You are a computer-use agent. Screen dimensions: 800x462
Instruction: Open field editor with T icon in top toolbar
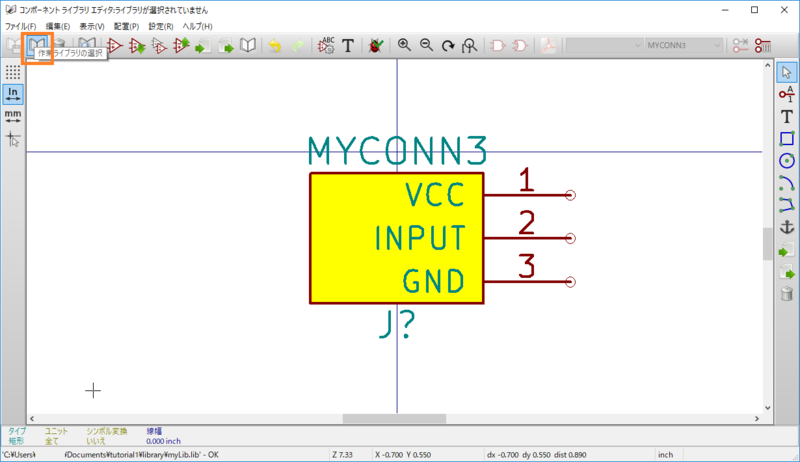[348, 45]
